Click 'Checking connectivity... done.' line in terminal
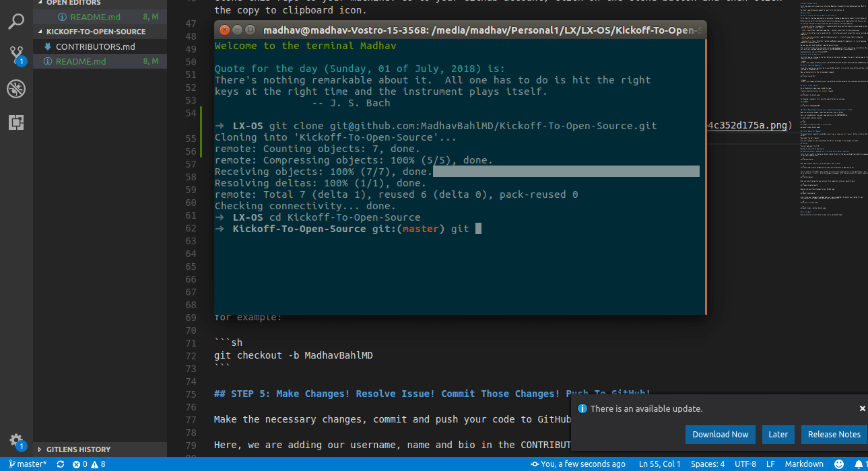Viewport: 868px width, 471px height. [305, 206]
